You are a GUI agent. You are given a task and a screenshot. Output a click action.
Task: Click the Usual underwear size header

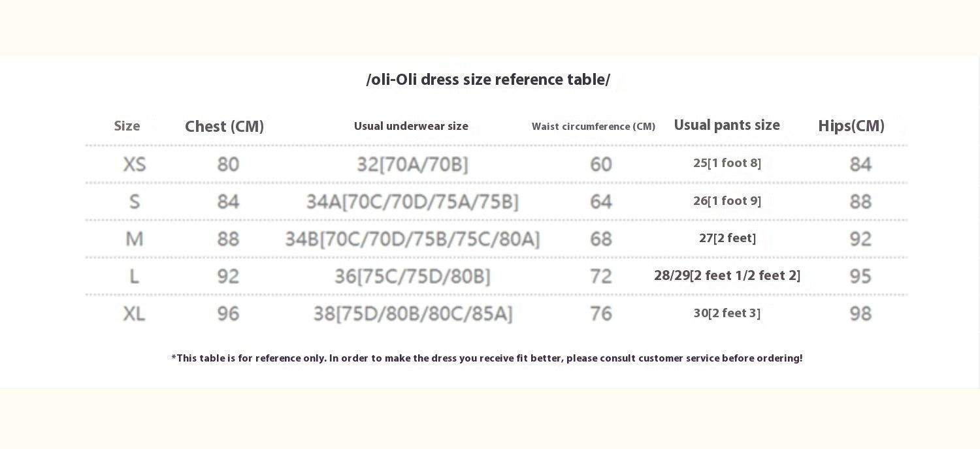[x=411, y=126]
